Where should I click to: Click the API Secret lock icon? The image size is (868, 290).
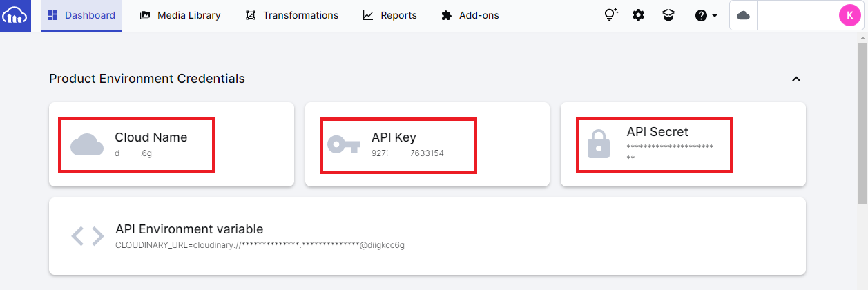598,144
